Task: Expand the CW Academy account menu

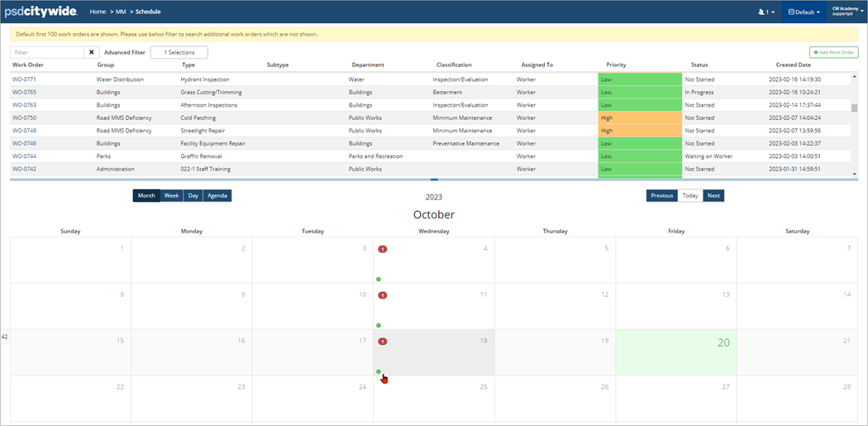Action: click(846, 12)
